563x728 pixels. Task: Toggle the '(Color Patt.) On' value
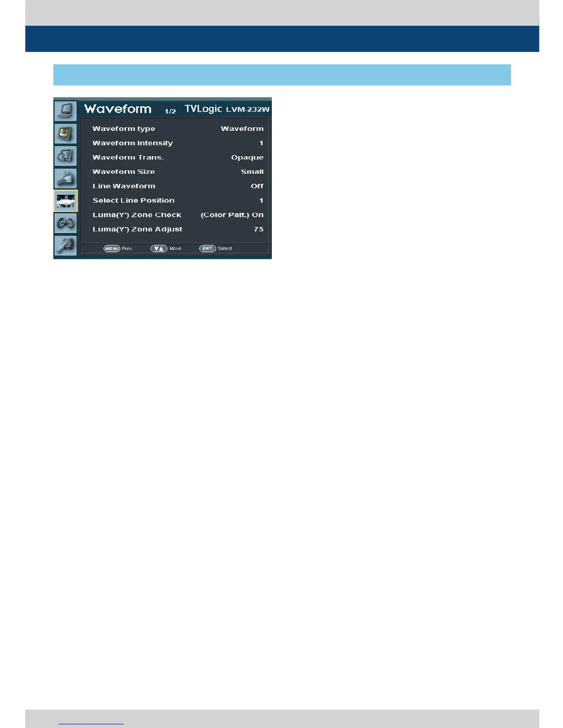[232, 215]
